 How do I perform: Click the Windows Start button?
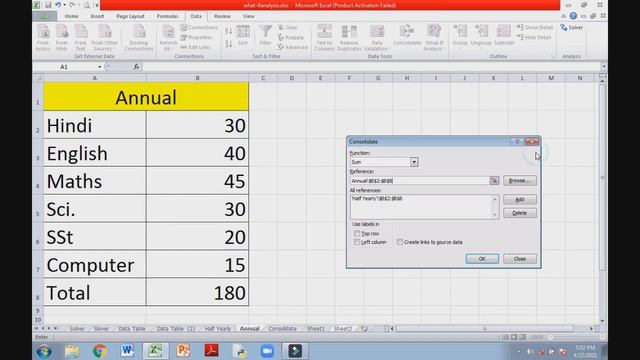coord(44,351)
